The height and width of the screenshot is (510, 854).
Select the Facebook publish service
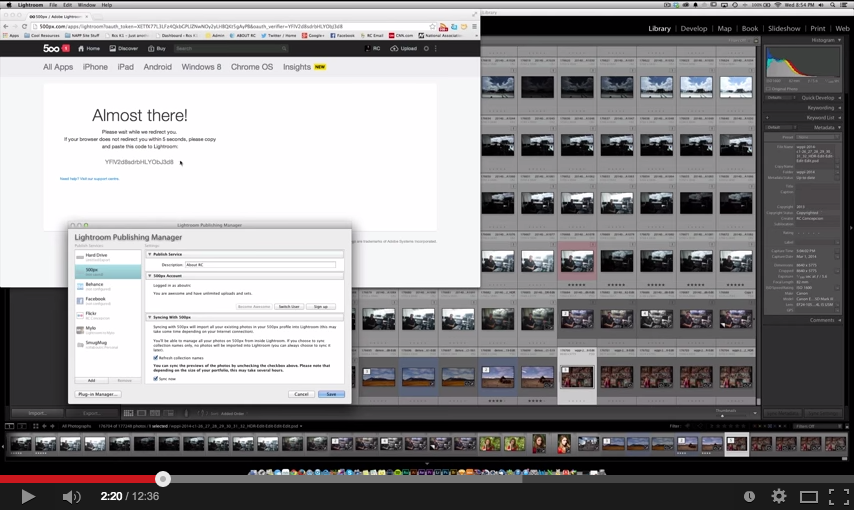tap(95, 299)
